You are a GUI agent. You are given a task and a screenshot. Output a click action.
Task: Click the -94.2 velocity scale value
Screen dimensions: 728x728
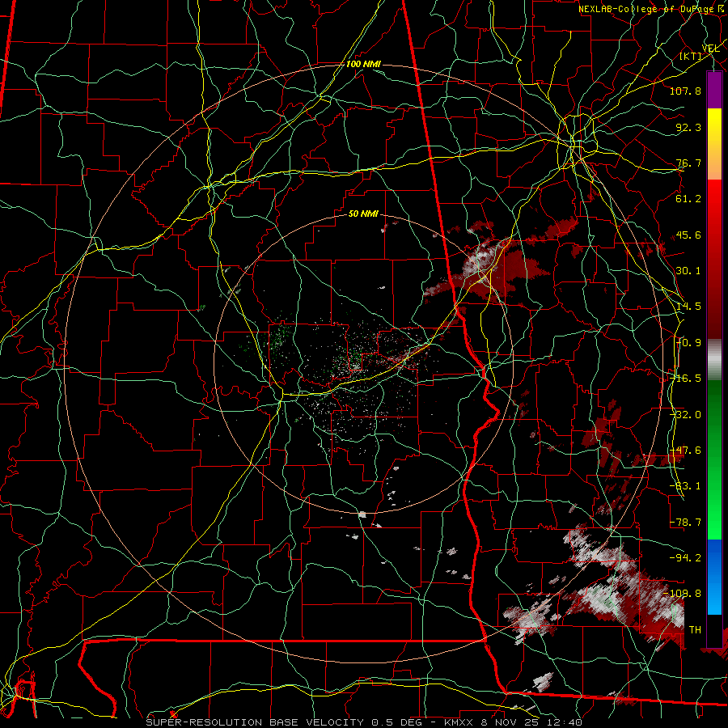point(685,558)
